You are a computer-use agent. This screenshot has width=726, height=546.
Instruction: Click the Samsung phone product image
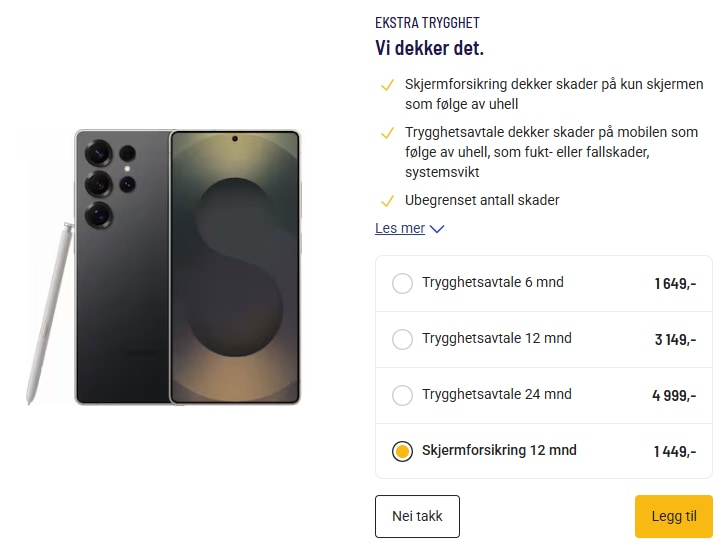[x=188, y=267]
